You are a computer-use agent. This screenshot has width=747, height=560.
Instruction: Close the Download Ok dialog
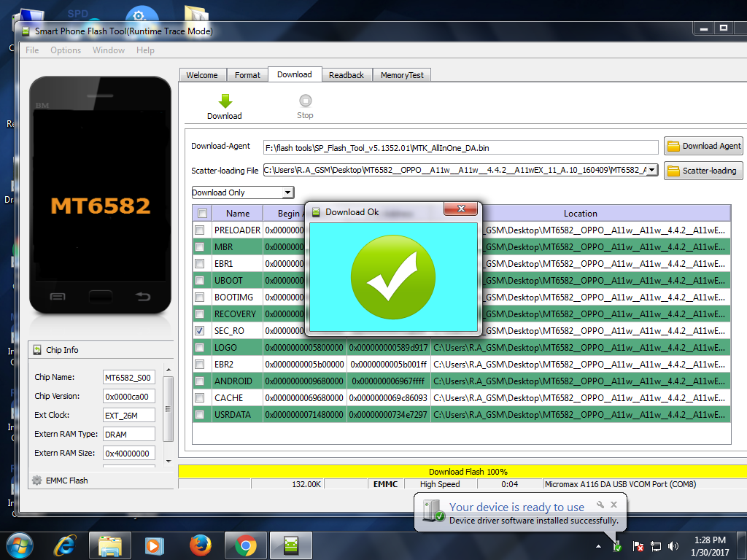click(461, 210)
